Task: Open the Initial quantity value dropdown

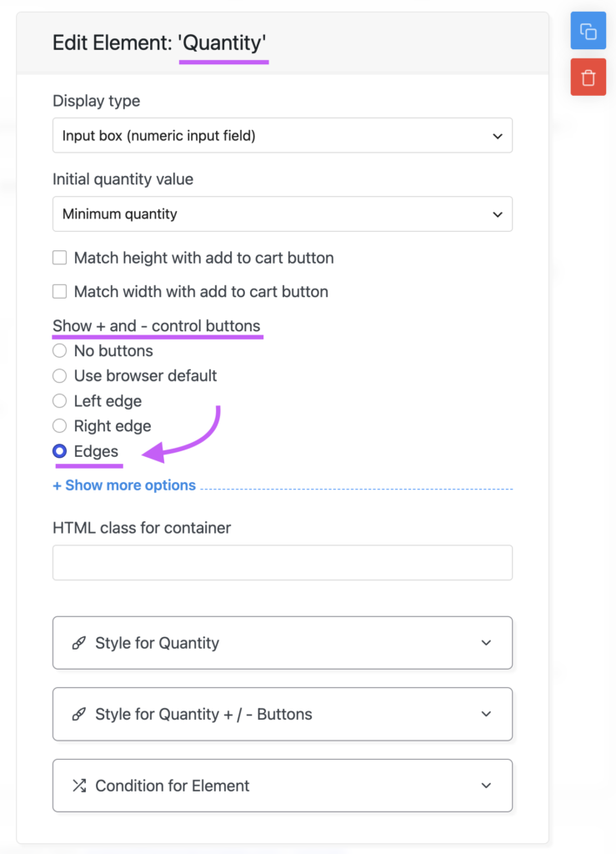Action: pos(283,214)
